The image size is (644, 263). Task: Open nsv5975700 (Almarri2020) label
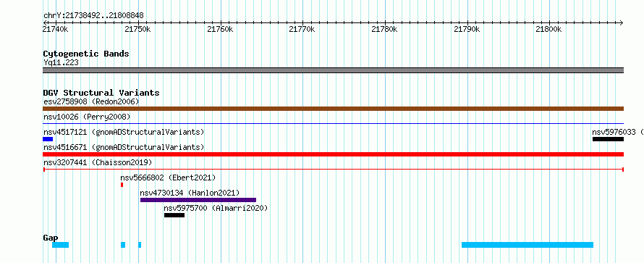216,208
